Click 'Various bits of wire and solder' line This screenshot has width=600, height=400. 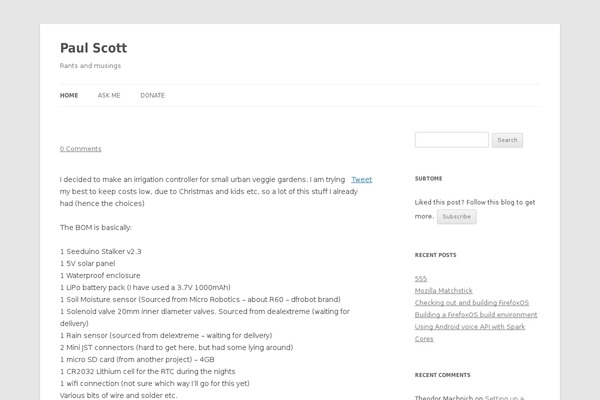[119, 395]
